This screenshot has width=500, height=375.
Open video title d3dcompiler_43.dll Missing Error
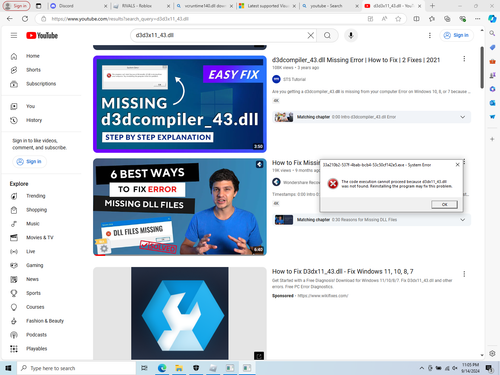point(356,60)
